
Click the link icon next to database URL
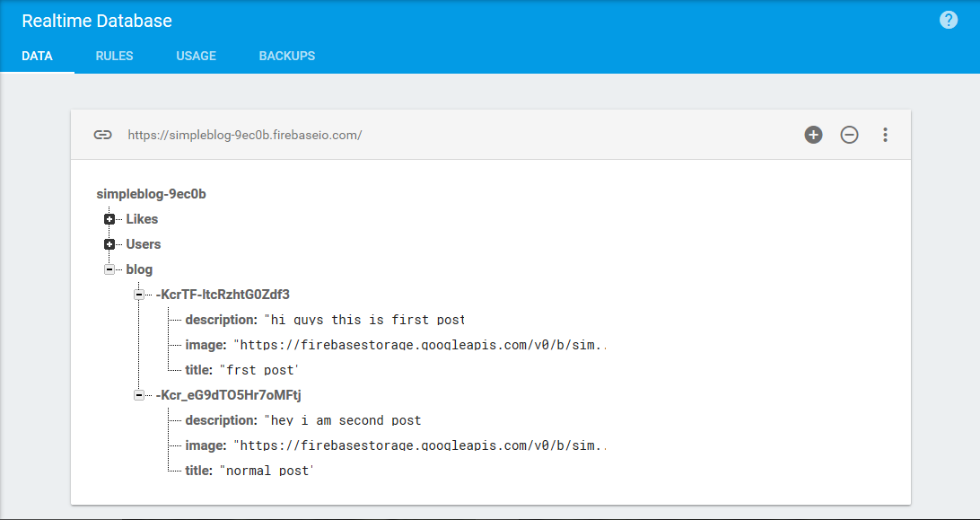pyautogui.click(x=102, y=134)
